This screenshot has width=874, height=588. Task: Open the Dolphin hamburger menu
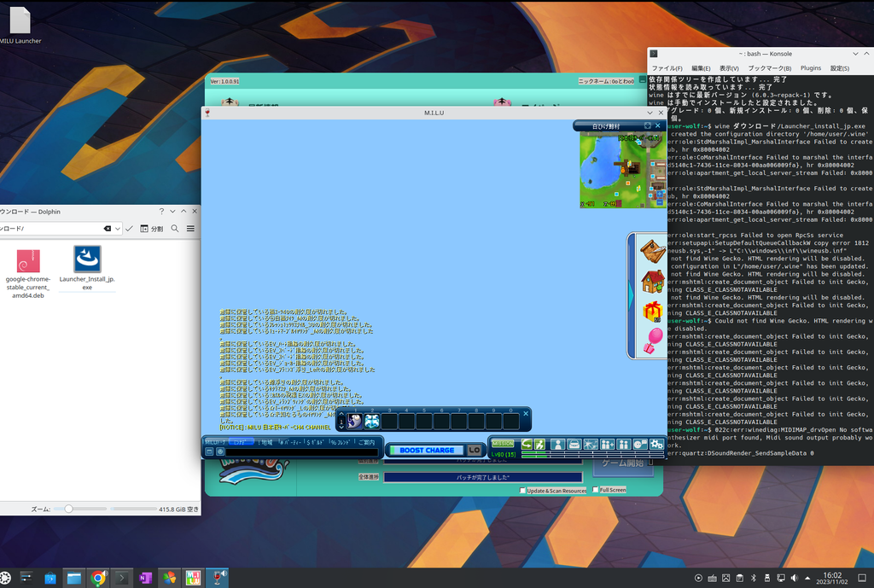pyautogui.click(x=190, y=229)
